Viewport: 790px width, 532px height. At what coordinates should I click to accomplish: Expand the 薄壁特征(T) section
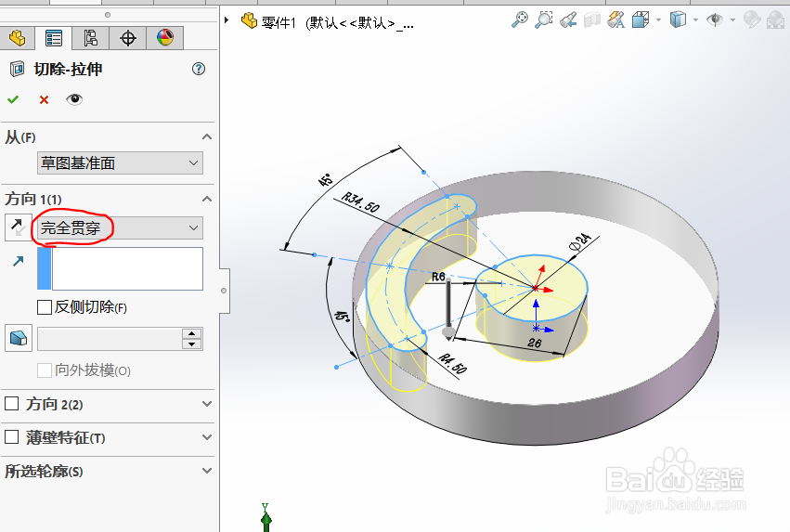point(207,437)
